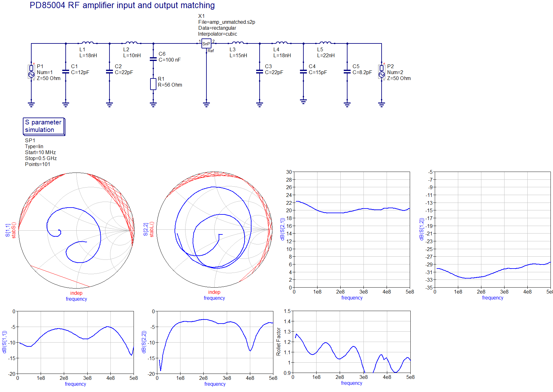Click the Points=101 simulation property
The height and width of the screenshot is (392, 553).
point(38,164)
